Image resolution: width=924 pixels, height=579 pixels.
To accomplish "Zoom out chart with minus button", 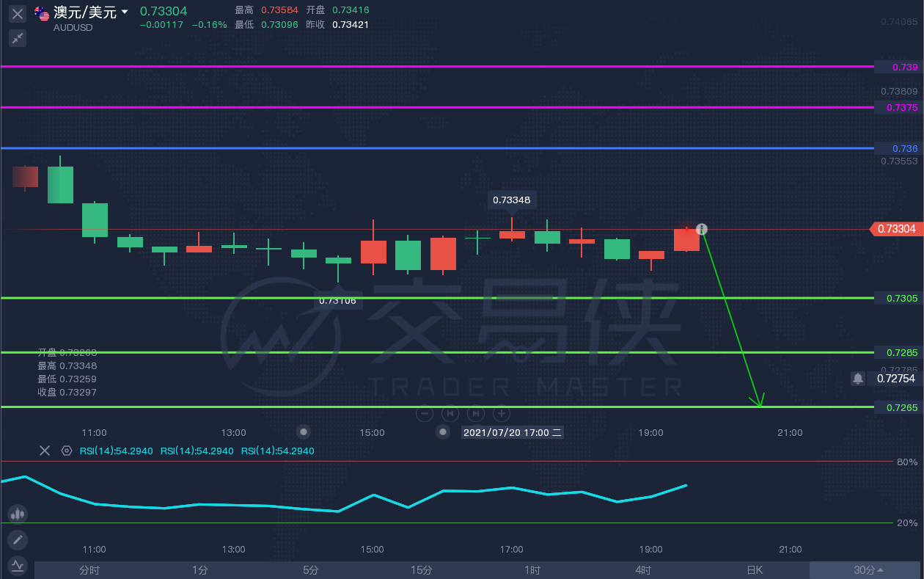I will [425, 413].
